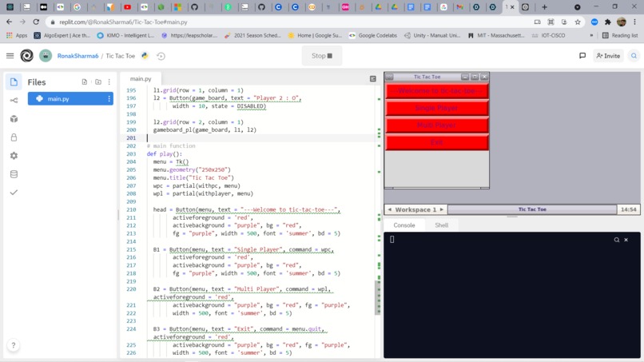
Task: Go back in browser
Action: click(9, 22)
